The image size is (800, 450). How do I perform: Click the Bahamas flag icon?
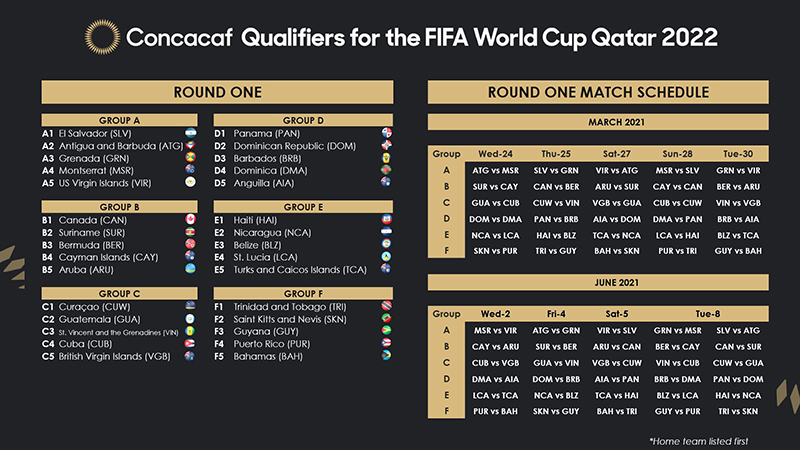[387, 355]
